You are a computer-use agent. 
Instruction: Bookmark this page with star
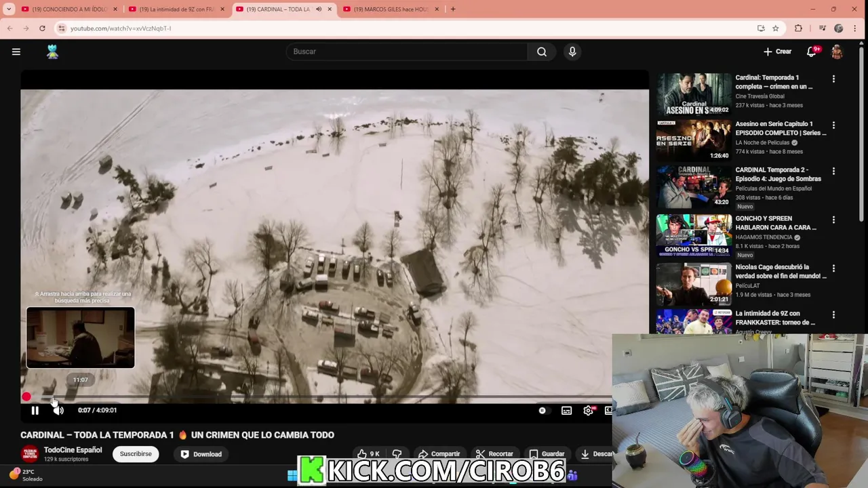point(776,28)
